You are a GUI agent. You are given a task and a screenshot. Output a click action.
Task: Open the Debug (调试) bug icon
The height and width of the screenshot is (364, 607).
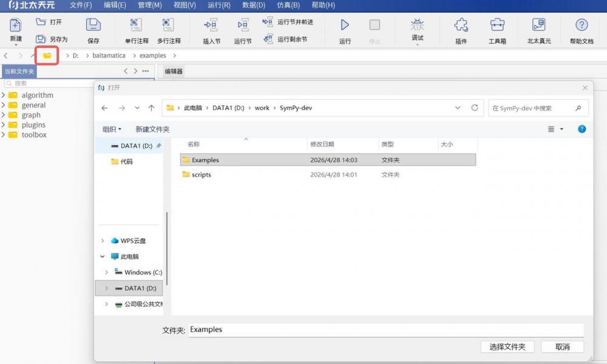coord(418,25)
